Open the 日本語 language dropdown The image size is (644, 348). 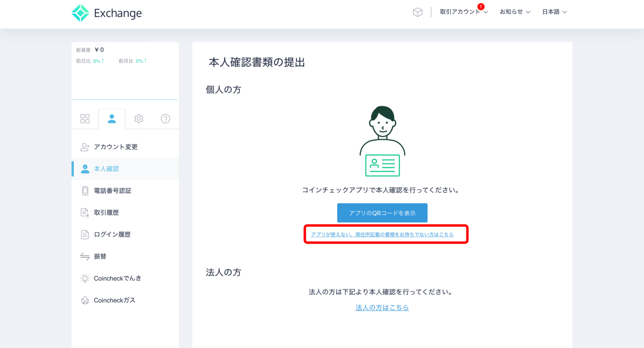pyautogui.click(x=554, y=12)
